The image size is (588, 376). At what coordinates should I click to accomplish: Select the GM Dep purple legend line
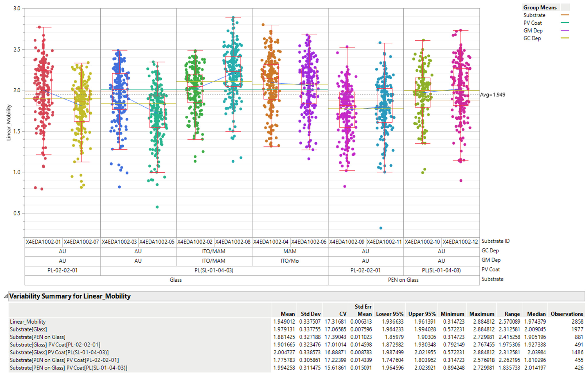coord(565,30)
